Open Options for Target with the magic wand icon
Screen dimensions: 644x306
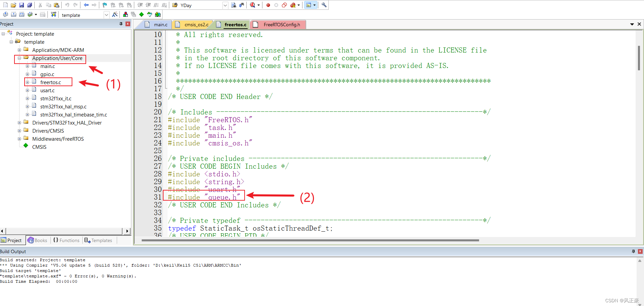[x=115, y=14]
